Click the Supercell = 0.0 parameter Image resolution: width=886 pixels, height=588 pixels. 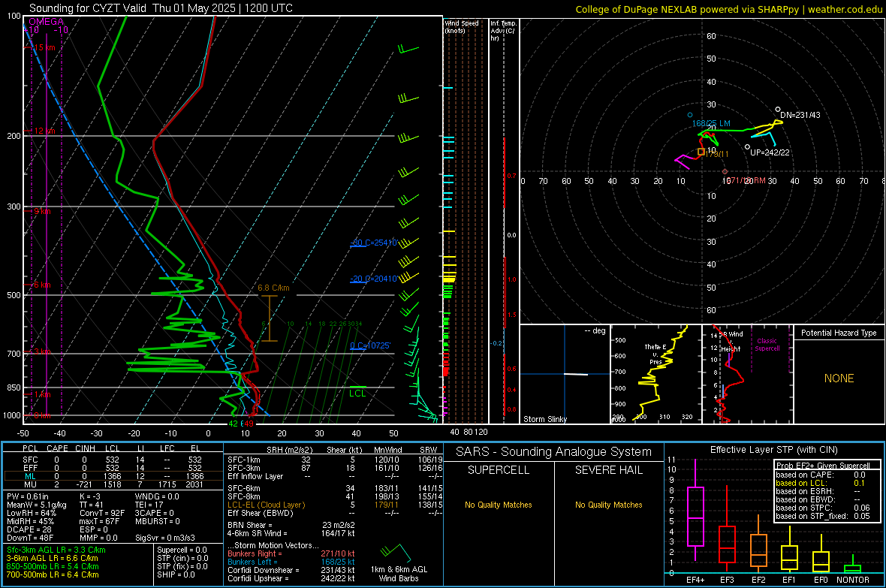(182, 550)
